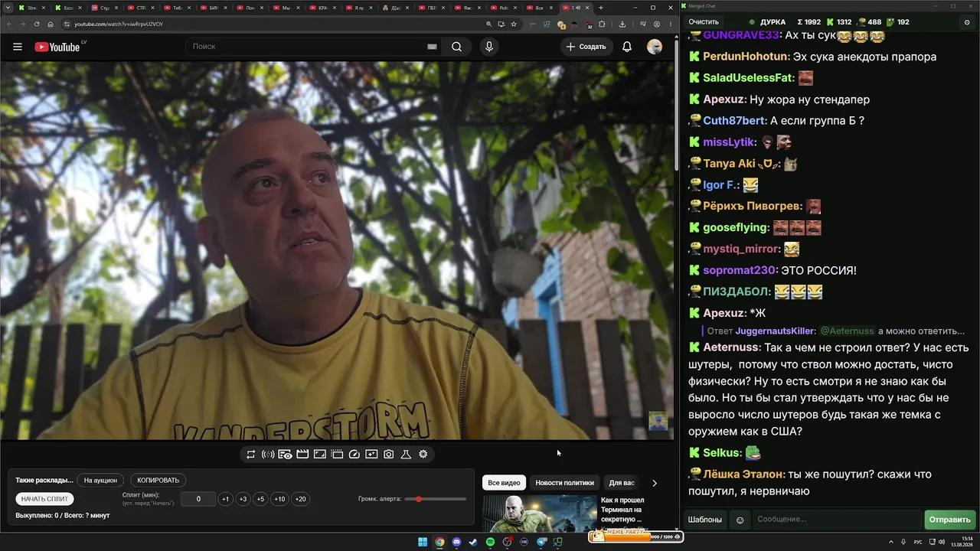Click the split minutes number field
The height and width of the screenshot is (551, 980).
coord(198,499)
